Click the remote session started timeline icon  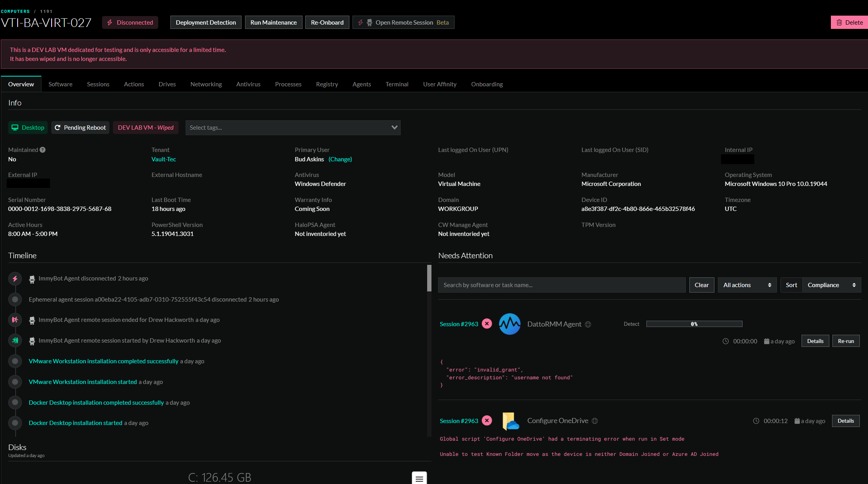(x=15, y=341)
